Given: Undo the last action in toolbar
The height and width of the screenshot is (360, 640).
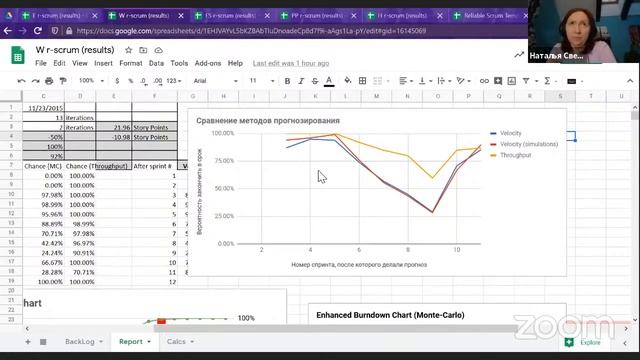Looking at the screenshot, I should click(21, 81).
